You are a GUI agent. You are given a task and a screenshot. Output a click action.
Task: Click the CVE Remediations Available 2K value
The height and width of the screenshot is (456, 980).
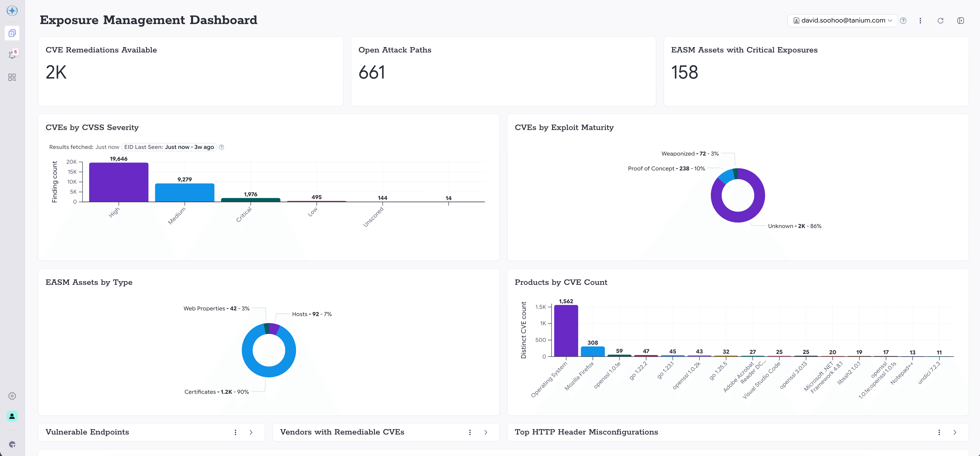56,72
